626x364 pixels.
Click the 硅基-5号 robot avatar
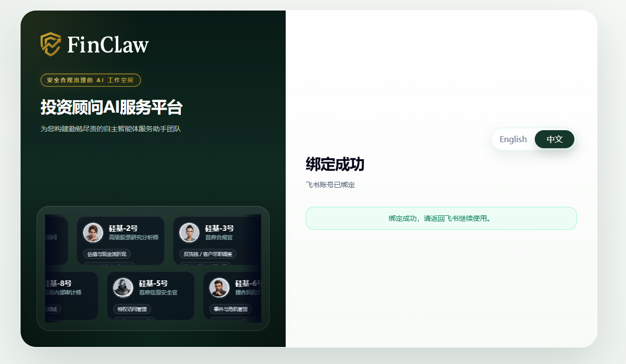(x=123, y=288)
